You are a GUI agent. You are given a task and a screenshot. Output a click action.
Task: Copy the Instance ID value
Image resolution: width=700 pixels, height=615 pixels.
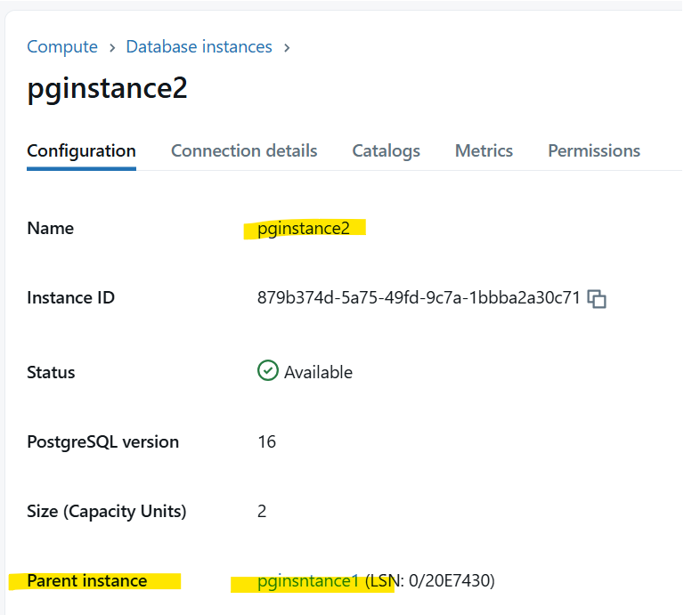pyautogui.click(x=597, y=298)
